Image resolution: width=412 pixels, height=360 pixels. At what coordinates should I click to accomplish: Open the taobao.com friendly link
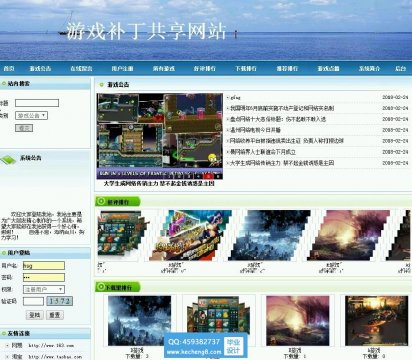(x=55, y=357)
